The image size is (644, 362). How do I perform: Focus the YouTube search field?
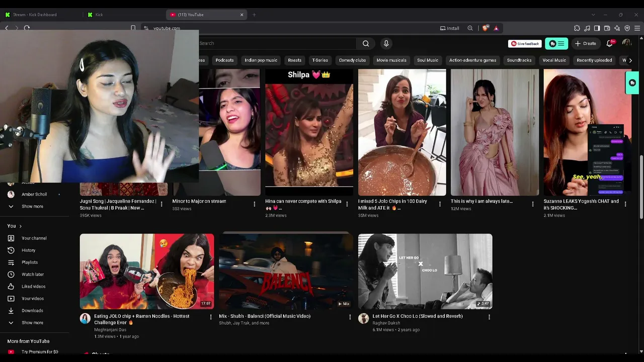click(x=277, y=43)
